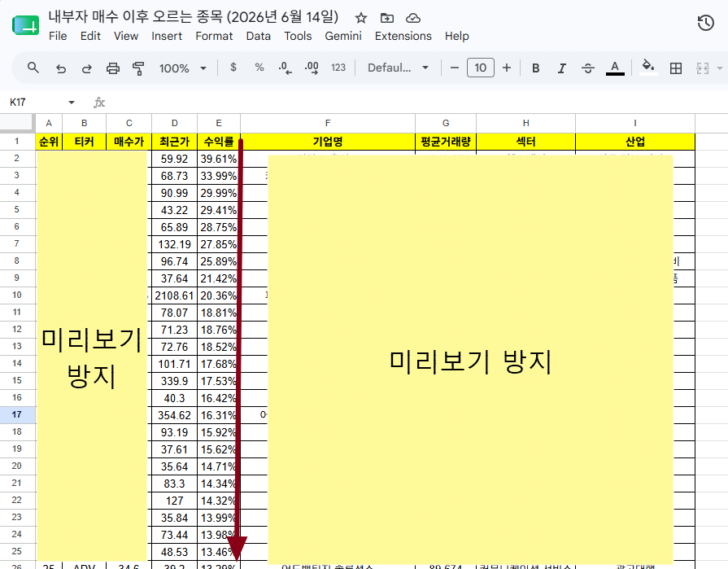The width and height of the screenshot is (728, 569).
Task: Open the Edit menu
Action: click(x=90, y=37)
